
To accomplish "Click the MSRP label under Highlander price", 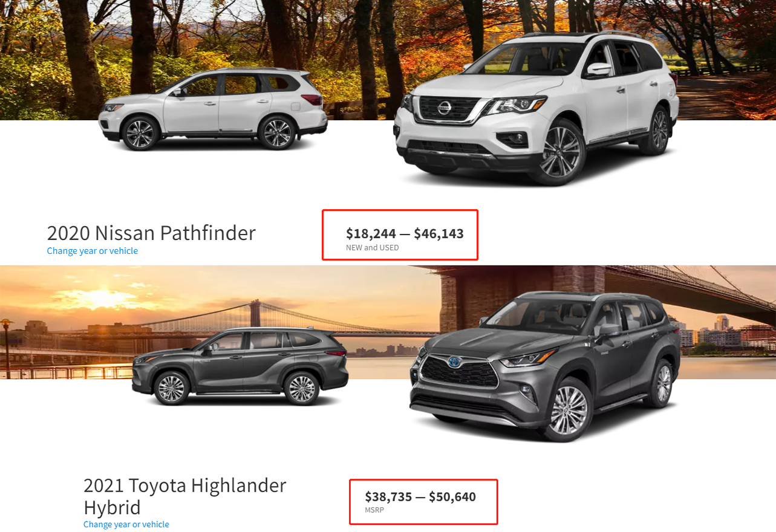I will [x=374, y=510].
